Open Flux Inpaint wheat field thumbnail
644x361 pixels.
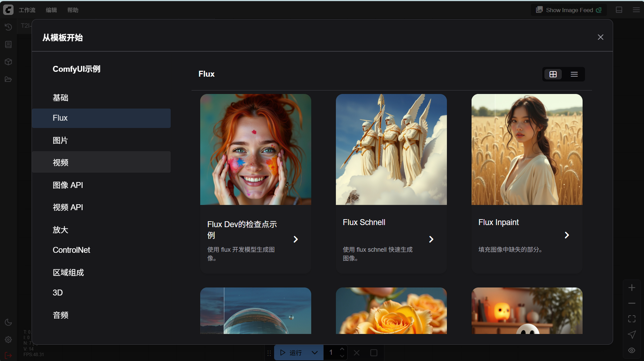tap(527, 149)
